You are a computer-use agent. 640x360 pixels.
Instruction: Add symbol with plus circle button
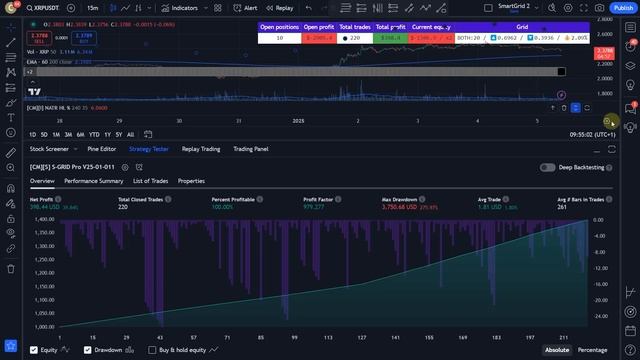click(x=71, y=8)
